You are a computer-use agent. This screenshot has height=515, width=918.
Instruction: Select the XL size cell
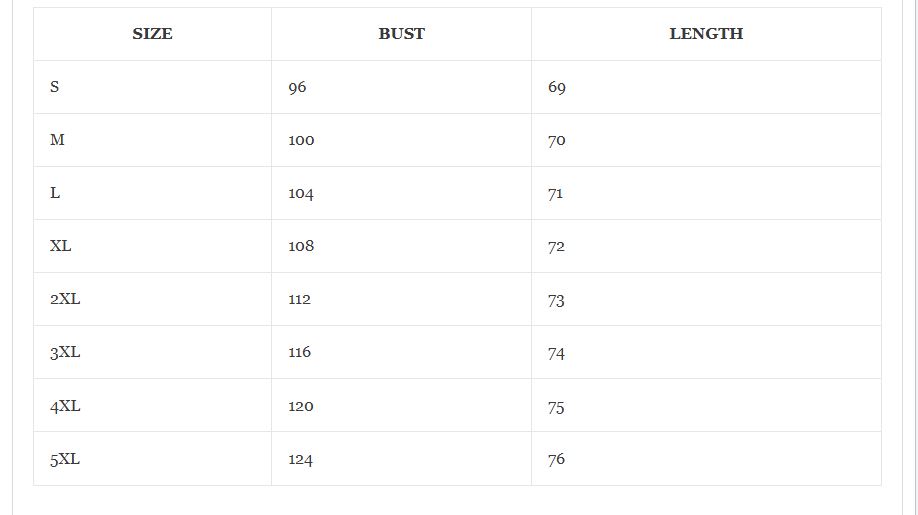(152, 246)
